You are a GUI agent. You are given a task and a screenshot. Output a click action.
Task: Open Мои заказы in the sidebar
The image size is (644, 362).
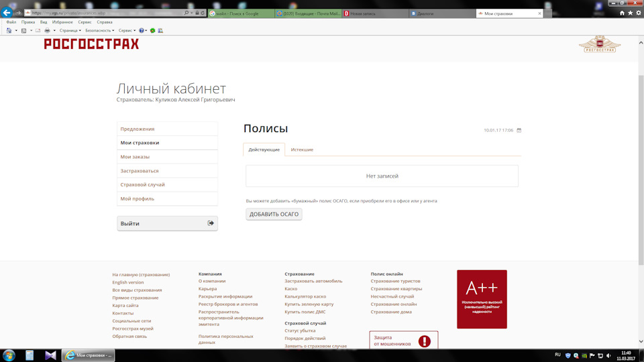click(167, 157)
